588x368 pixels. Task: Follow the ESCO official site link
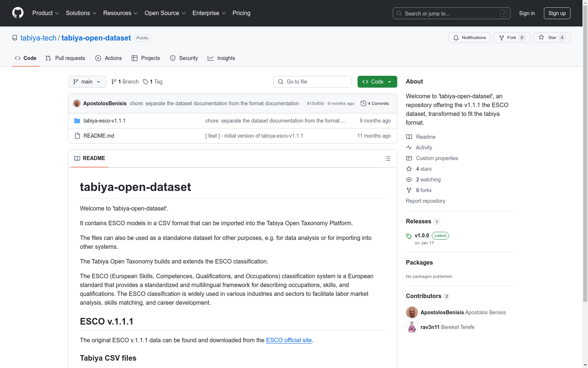[289, 340]
